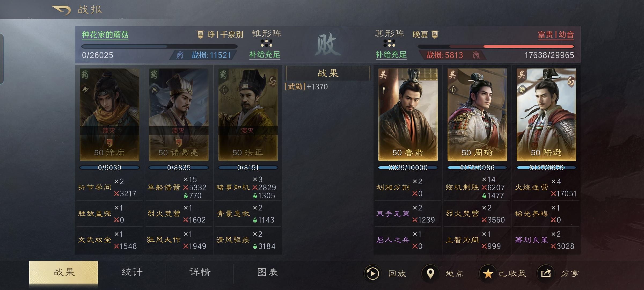The height and width of the screenshot is (290, 644).
Task: Click left side 补给充足 status link
Action: coord(265,55)
